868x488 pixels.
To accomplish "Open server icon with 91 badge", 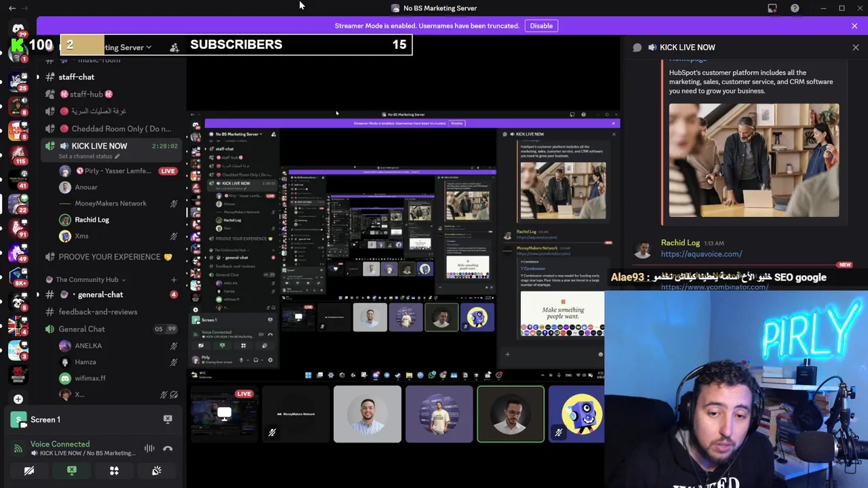I will click(18, 227).
